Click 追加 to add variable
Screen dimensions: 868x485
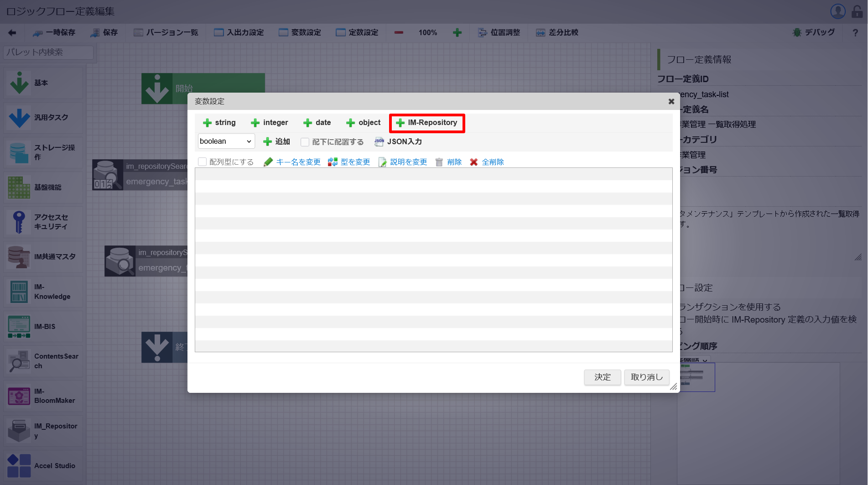[277, 142]
